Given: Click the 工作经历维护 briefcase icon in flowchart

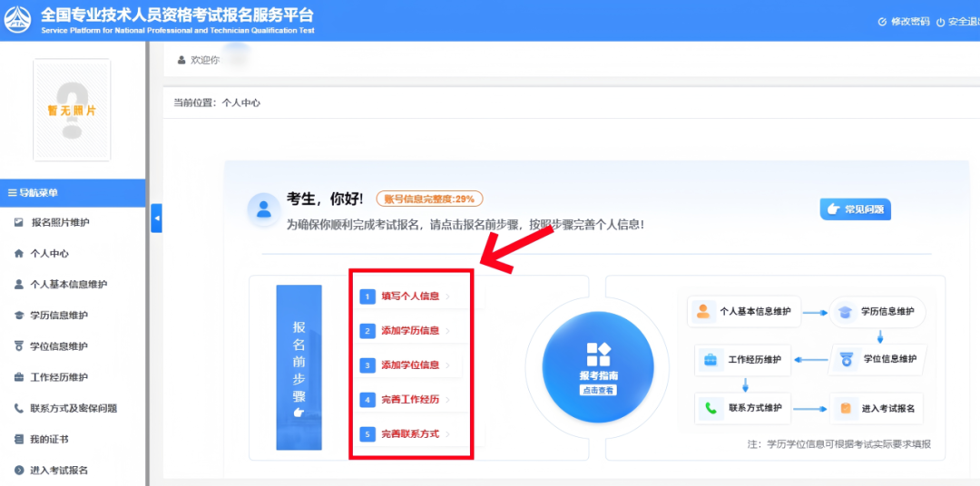Looking at the screenshot, I should 710,359.
